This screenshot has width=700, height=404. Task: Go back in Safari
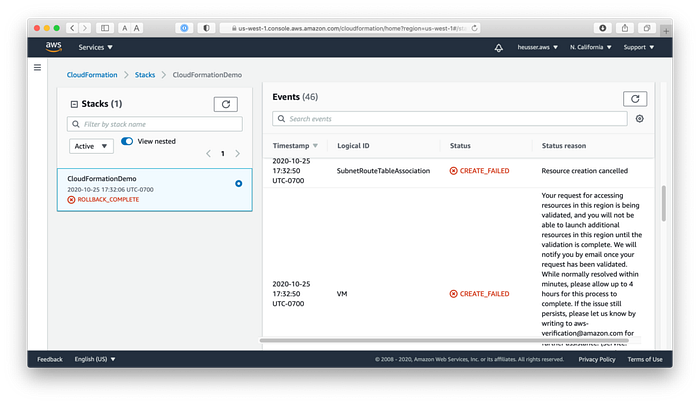(x=72, y=28)
